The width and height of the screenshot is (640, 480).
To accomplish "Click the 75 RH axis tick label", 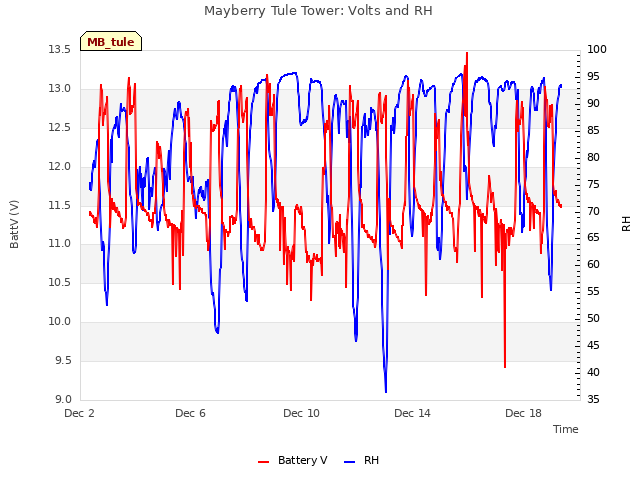I will [593, 184].
